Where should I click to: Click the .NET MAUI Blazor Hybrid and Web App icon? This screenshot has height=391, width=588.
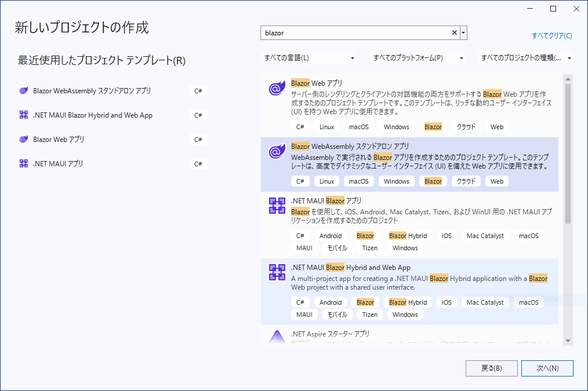(277, 272)
